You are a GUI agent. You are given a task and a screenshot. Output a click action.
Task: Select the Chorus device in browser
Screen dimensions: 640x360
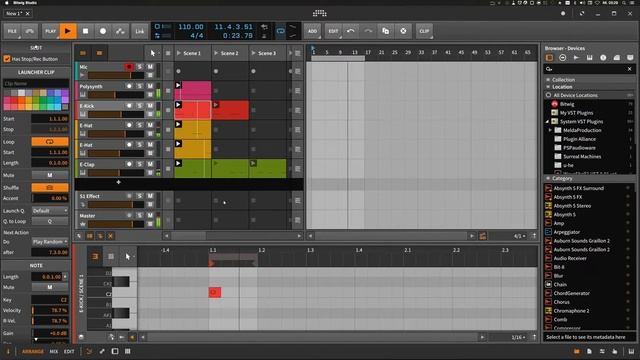click(x=561, y=302)
